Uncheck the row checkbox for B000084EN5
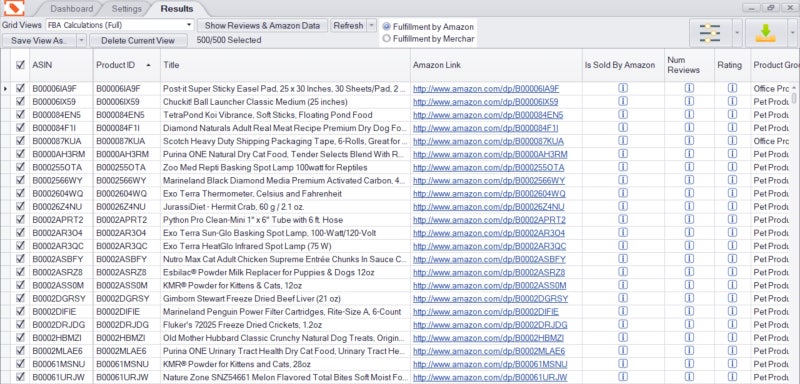The height and width of the screenshot is (384, 800). 20,115
